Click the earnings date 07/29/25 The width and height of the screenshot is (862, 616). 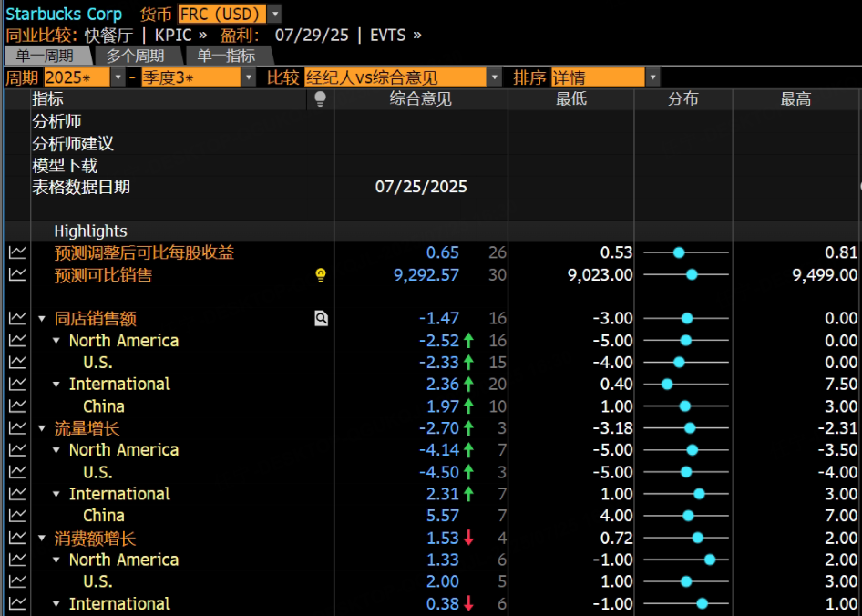312,36
